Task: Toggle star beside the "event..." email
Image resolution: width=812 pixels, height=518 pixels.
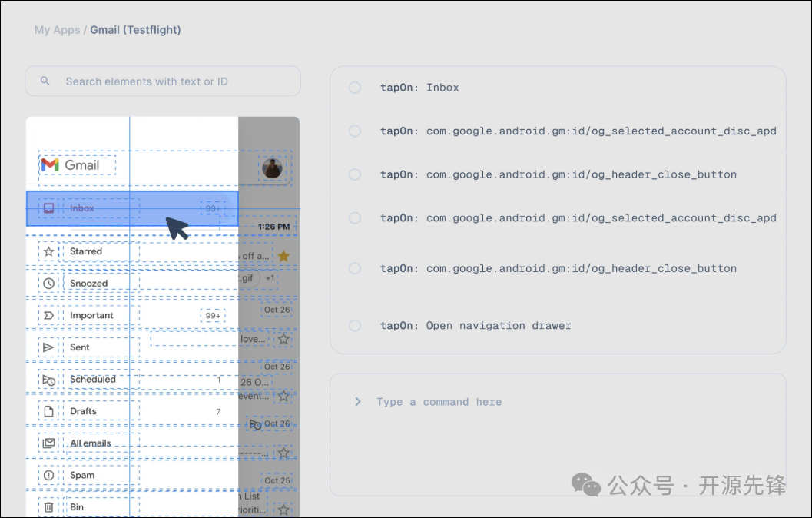Action: point(283,396)
